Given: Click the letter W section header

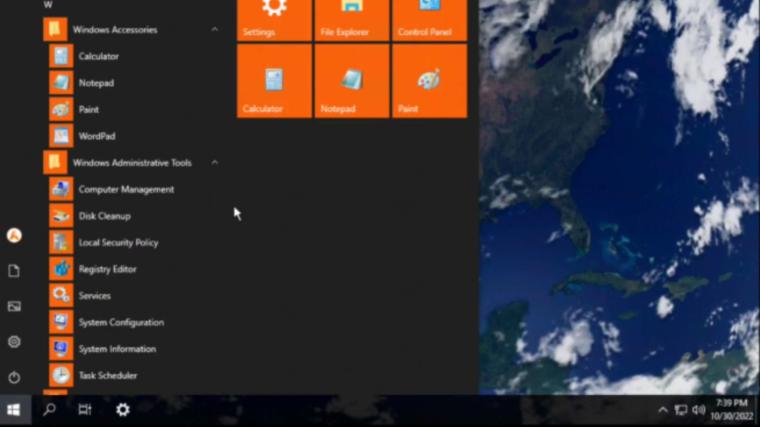Looking at the screenshot, I should click(x=48, y=5).
